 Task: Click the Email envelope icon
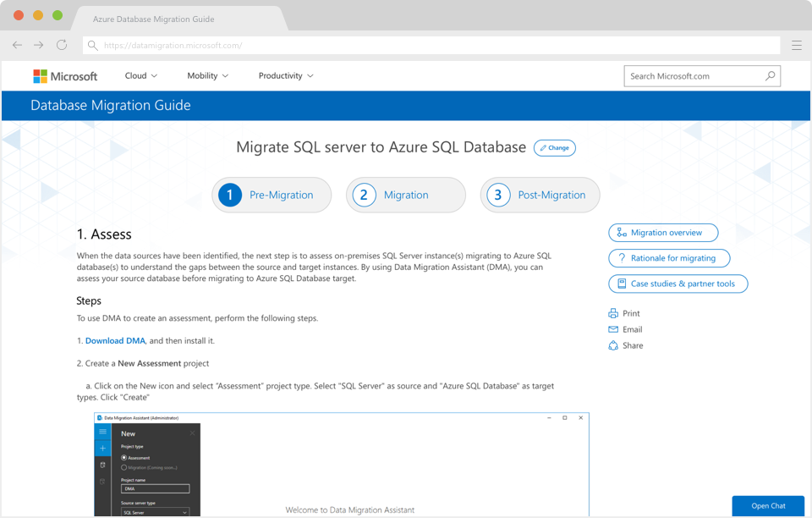tap(613, 329)
